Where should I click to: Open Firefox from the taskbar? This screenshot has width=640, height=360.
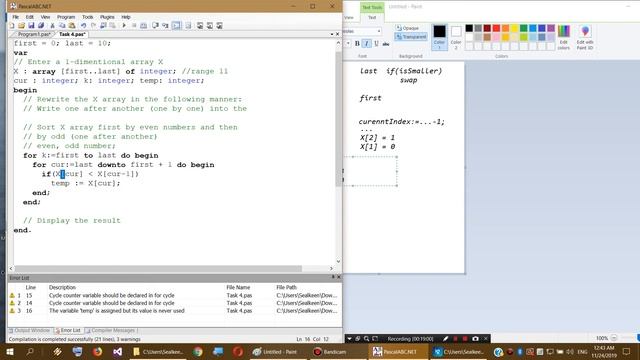(x=97, y=351)
